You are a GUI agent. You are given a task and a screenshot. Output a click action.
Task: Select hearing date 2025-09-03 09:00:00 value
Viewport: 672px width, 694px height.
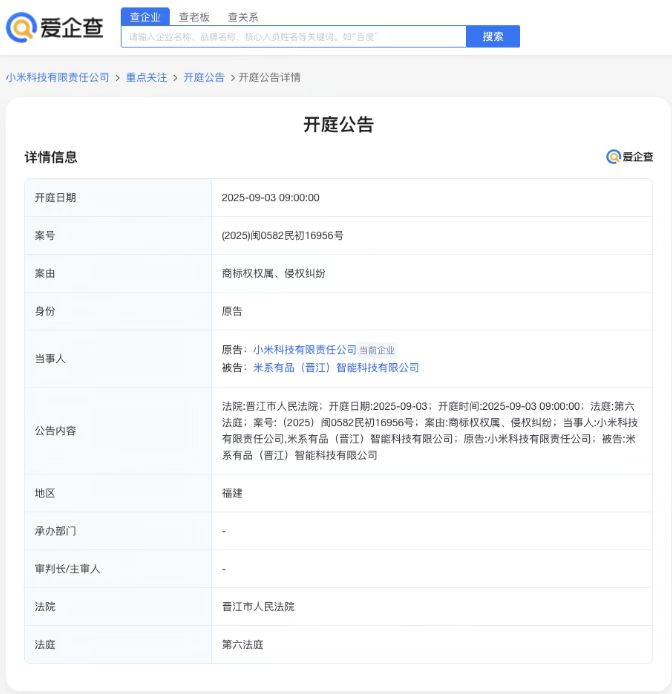(x=270, y=197)
